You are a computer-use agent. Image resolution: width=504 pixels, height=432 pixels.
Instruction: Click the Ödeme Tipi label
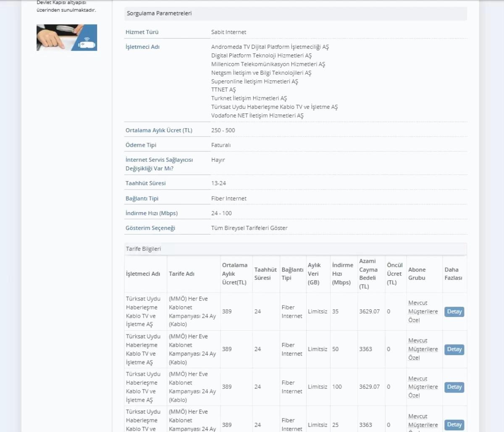(x=141, y=145)
